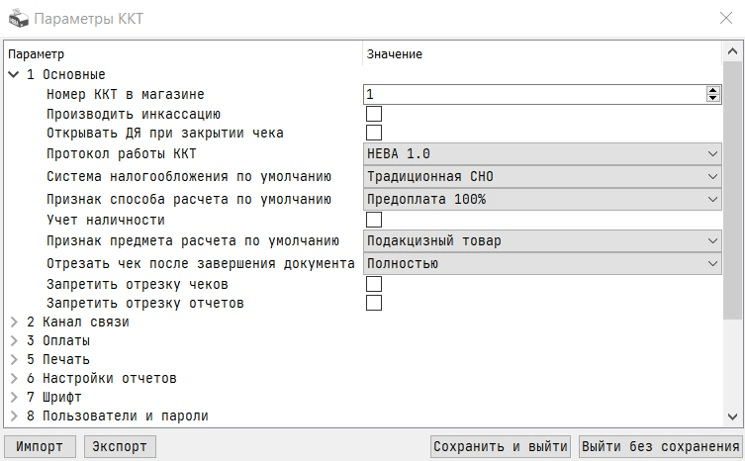Click the «Импорт» button

40,447
